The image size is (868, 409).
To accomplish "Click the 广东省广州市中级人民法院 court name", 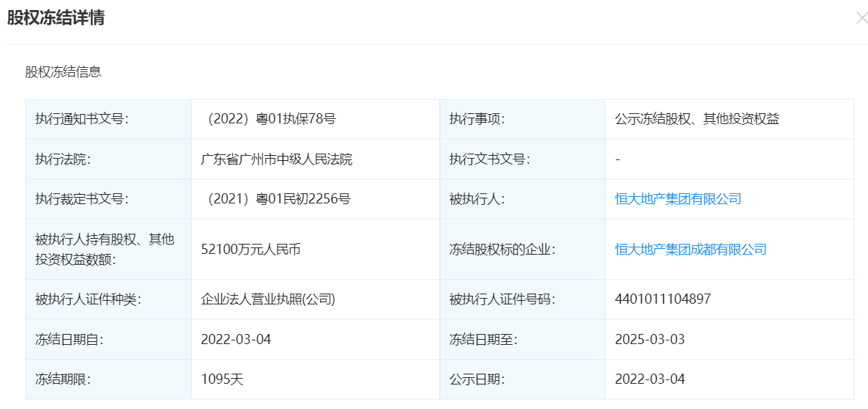I will (x=276, y=159).
